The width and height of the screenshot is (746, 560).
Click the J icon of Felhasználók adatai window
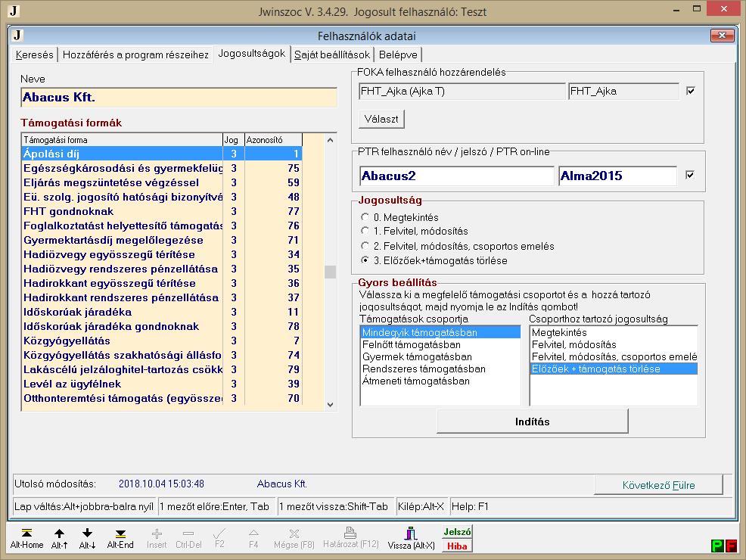click(x=17, y=36)
